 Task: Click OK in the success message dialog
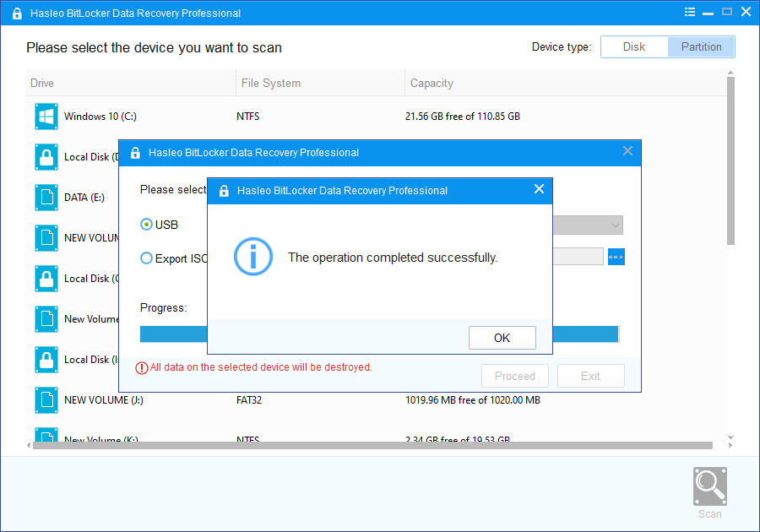[x=502, y=338]
